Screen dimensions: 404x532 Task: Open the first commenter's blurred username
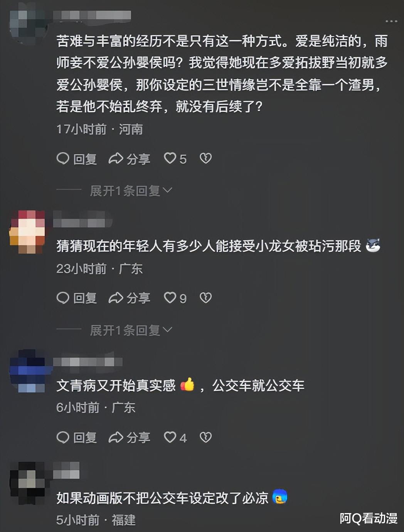pos(92,15)
